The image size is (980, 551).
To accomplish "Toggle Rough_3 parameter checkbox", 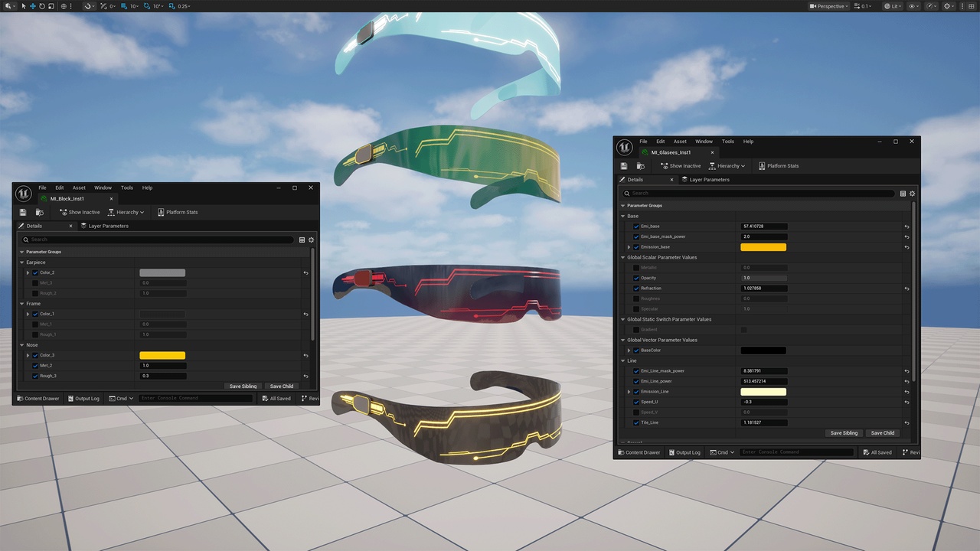I will [35, 376].
